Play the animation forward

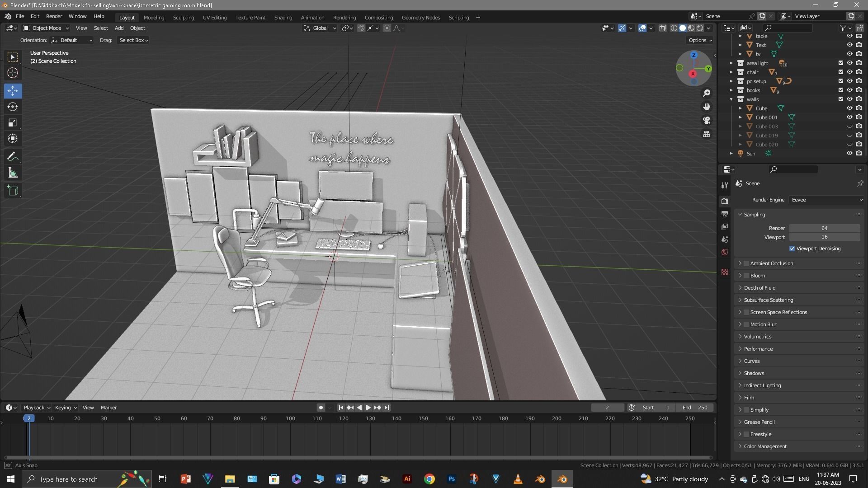(x=368, y=408)
